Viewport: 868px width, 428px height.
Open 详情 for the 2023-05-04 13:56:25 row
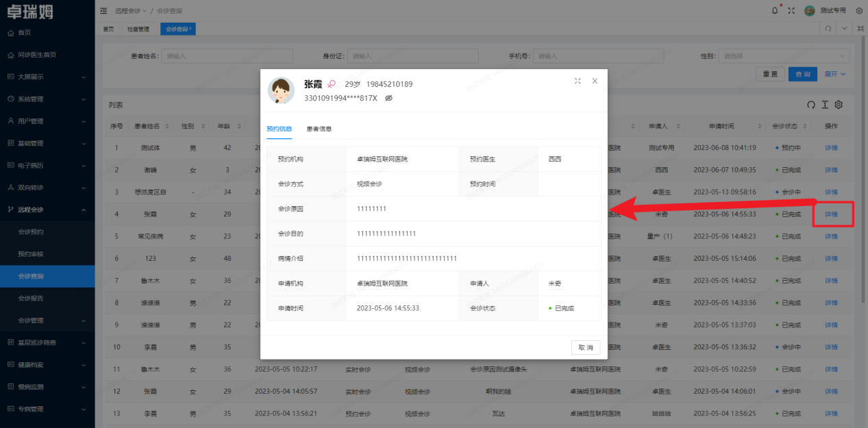[831, 414]
